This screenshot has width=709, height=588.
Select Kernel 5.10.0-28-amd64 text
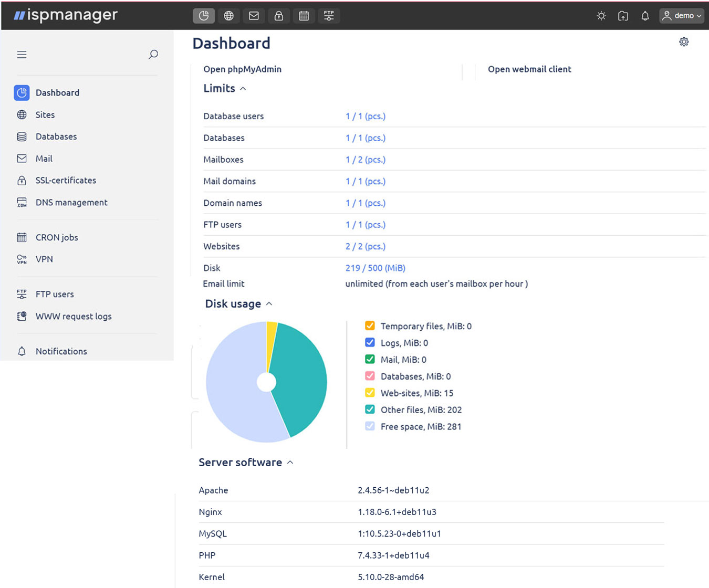(x=391, y=577)
